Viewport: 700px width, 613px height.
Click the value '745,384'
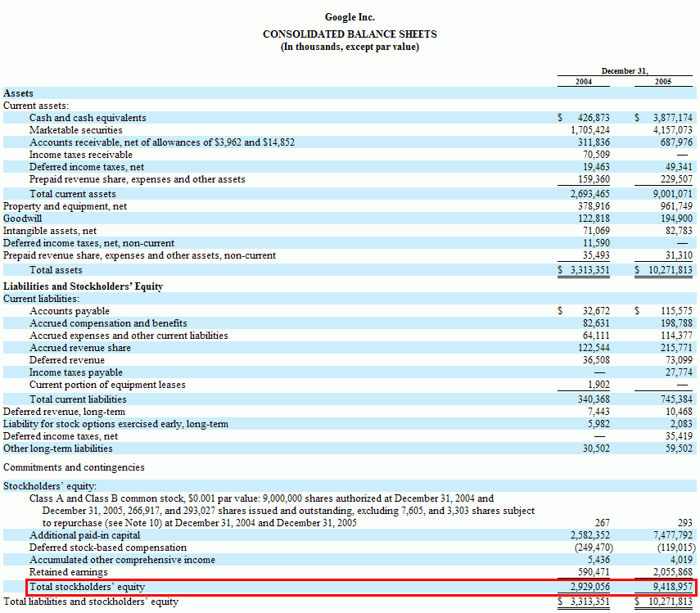point(676,399)
